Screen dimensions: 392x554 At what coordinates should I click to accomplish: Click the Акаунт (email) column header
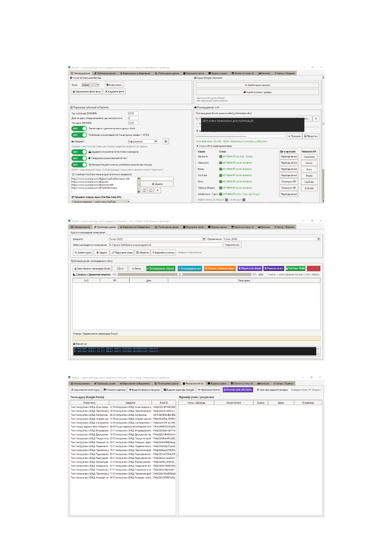[x=233, y=403]
